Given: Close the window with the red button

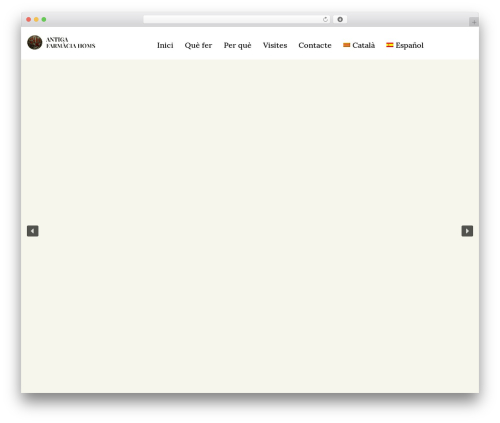Looking at the screenshot, I should click(x=29, y=20).
